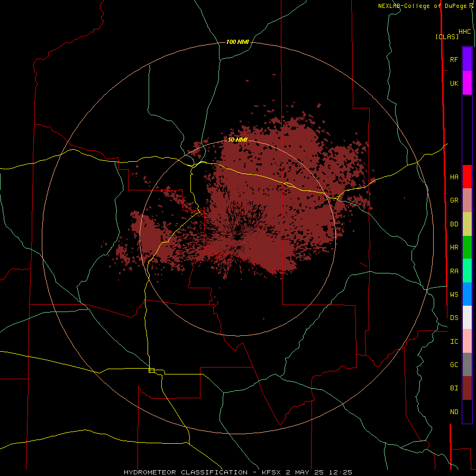Click the [CLAS] units label
Image resolution: width=476 pixels, height=476 pixels.
point(447,36)
